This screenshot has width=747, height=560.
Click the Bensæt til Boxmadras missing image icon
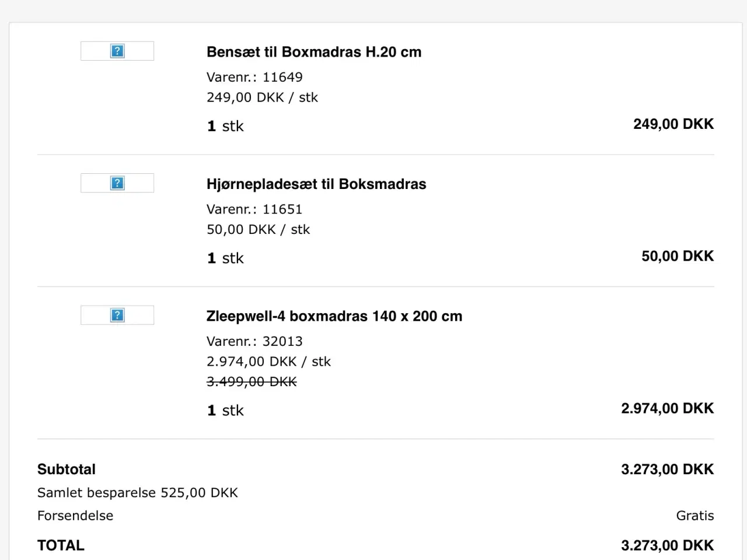point(117,51)
